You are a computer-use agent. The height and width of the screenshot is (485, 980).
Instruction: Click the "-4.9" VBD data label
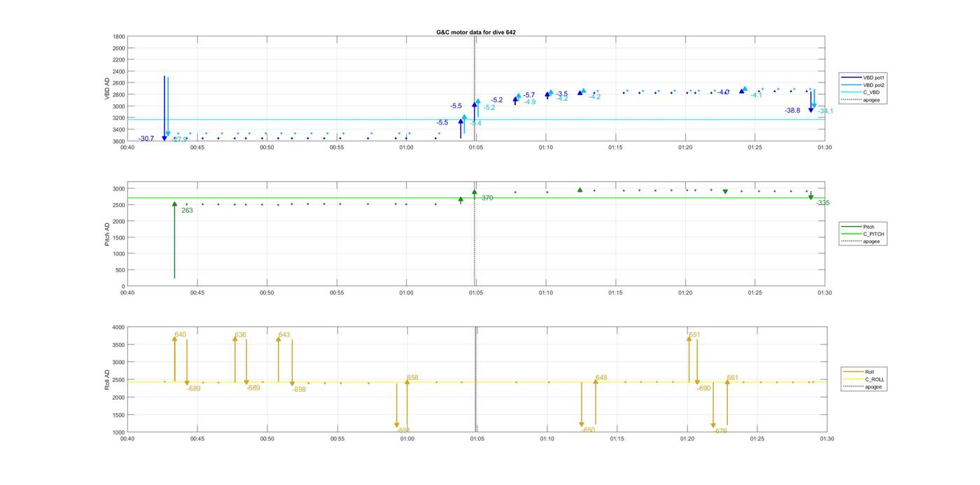pyautogui.click(x=529, y=102)
